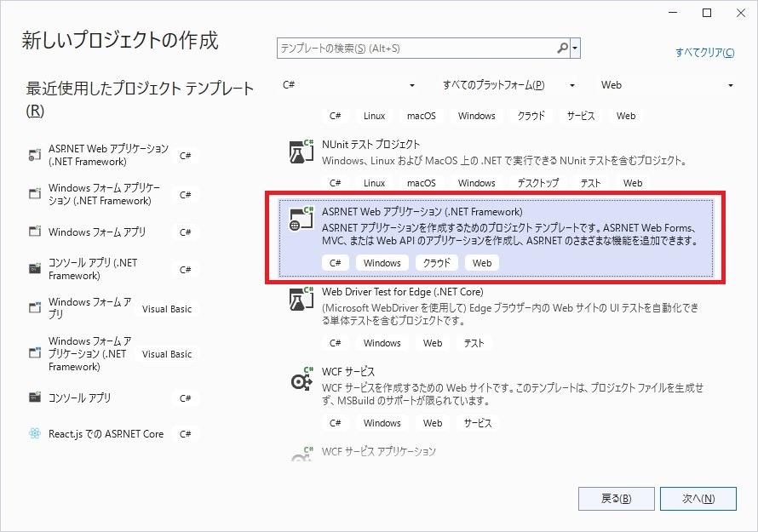Click 次へ(N) next button
Image resolution: width=758 pixels, height=532 pixels.
point(698,499)
